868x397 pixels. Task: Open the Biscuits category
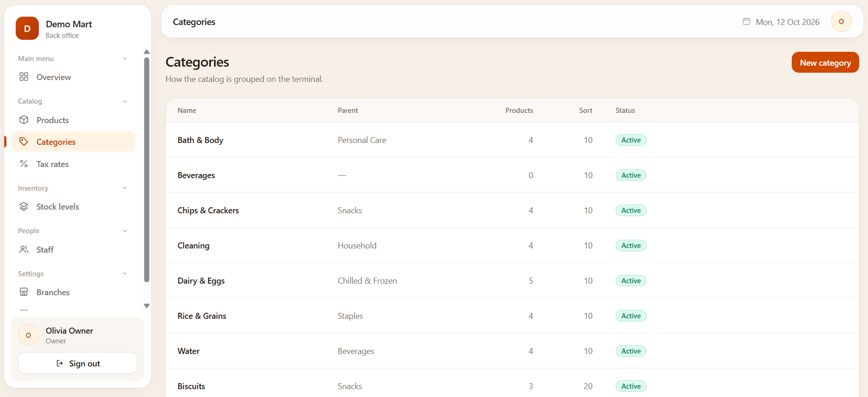pyautogui.click(x=191, y=386)
